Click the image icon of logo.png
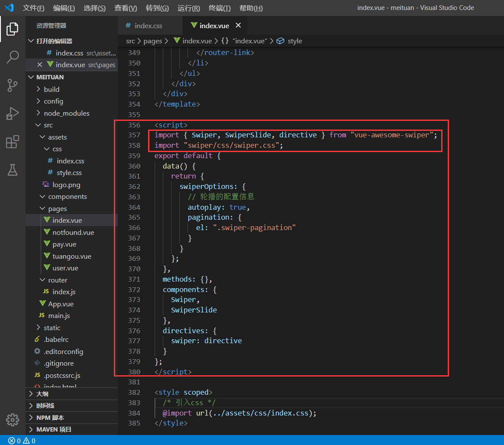 click(x=46, y=185)
